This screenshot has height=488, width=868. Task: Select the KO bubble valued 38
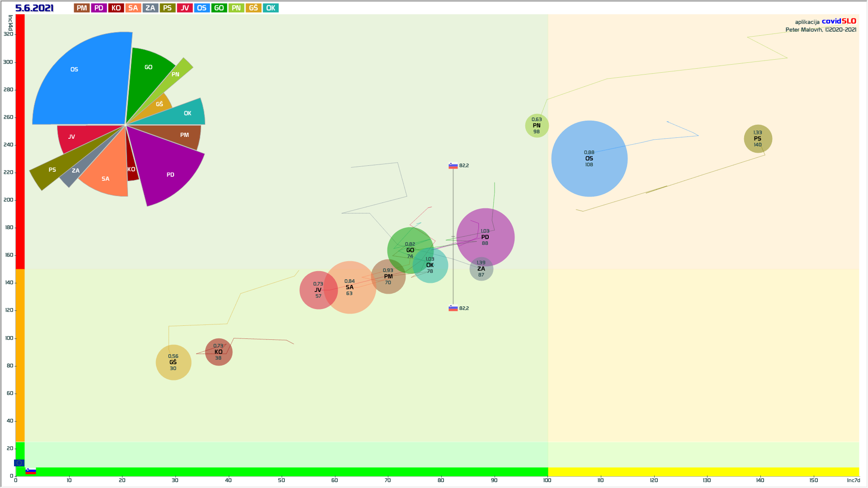coord(218,352)
